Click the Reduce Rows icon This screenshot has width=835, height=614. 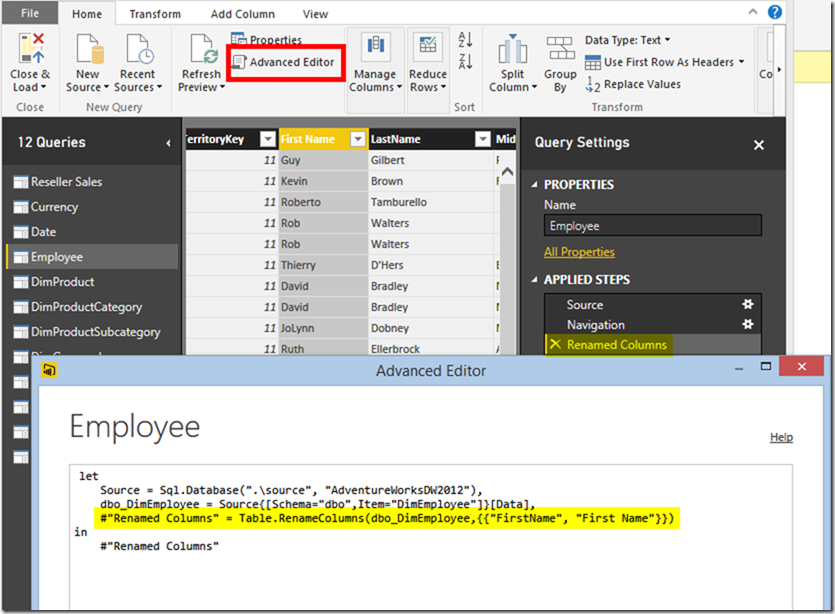428,46
